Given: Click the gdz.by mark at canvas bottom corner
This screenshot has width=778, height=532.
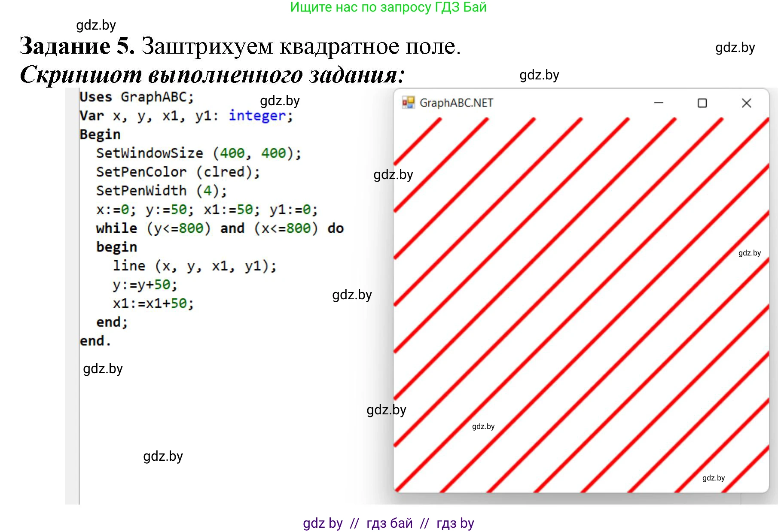Looking at the screenshot, I should pyautogui.click(x=714, y=477).
